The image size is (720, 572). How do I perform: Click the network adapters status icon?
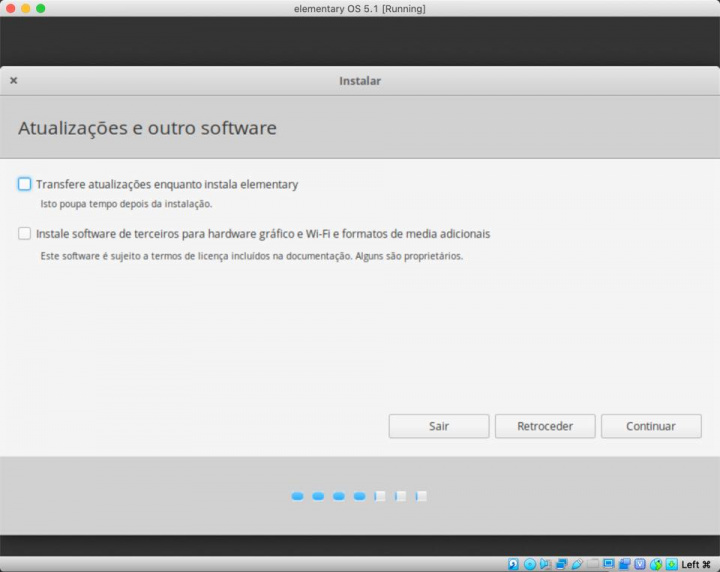click(x=562, y=564)
